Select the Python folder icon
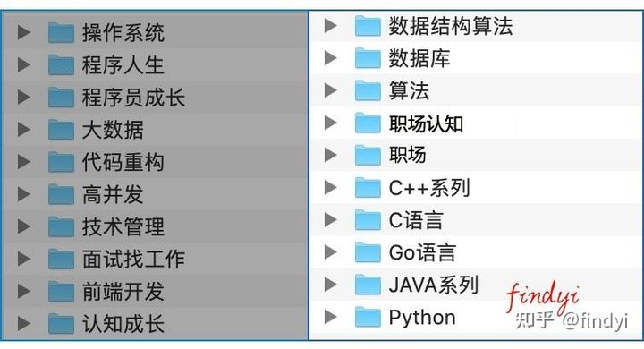This screenshot has width=644, height=349. pyautogui.click(x=368, y=317)
